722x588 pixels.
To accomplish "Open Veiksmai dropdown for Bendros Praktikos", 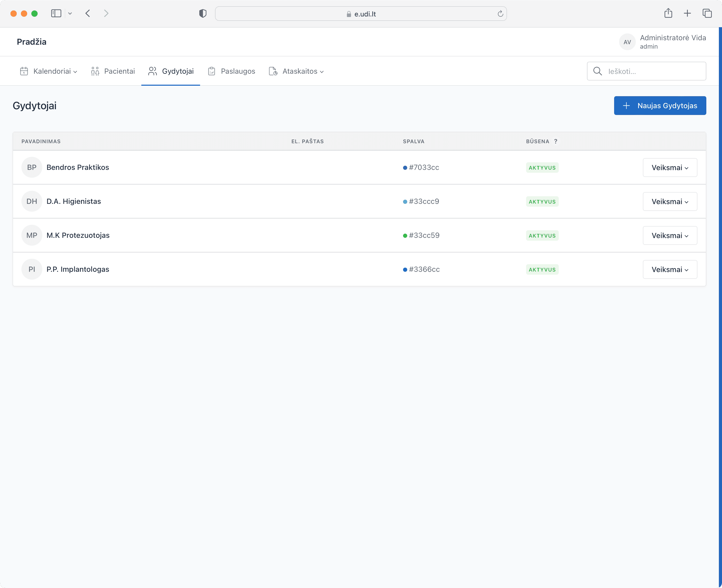I will click(x=670, y=168).
